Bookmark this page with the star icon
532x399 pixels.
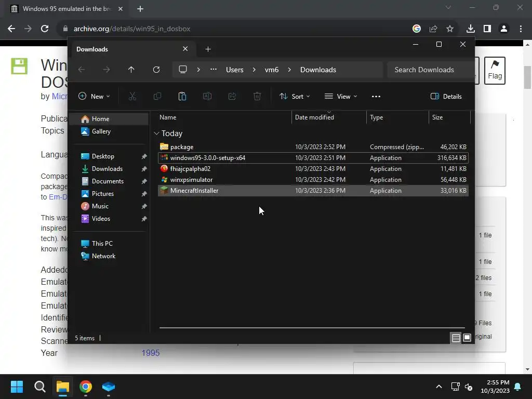[x=450, y=29]
